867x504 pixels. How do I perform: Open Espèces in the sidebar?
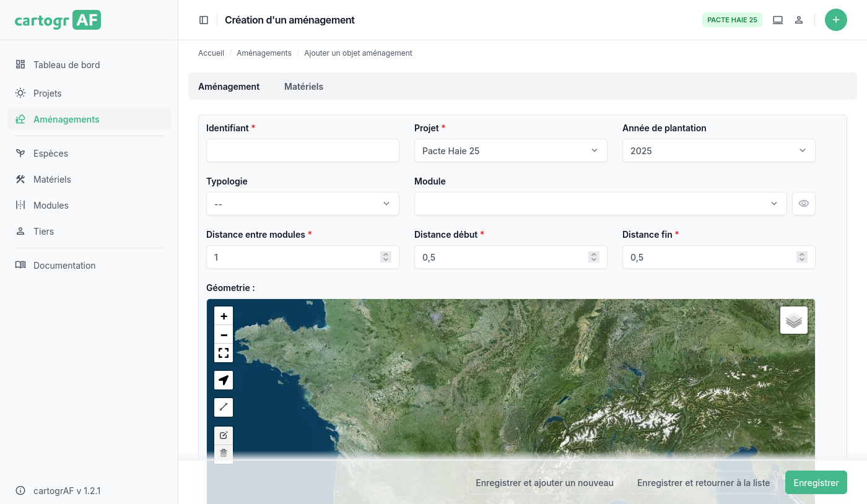pyautogui.click(x=51, y=154)
